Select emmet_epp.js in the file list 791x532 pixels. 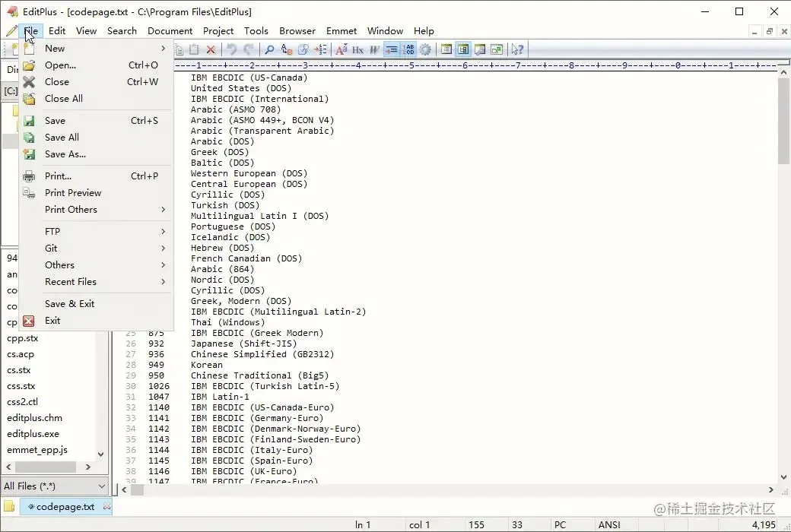pos(37,450)
